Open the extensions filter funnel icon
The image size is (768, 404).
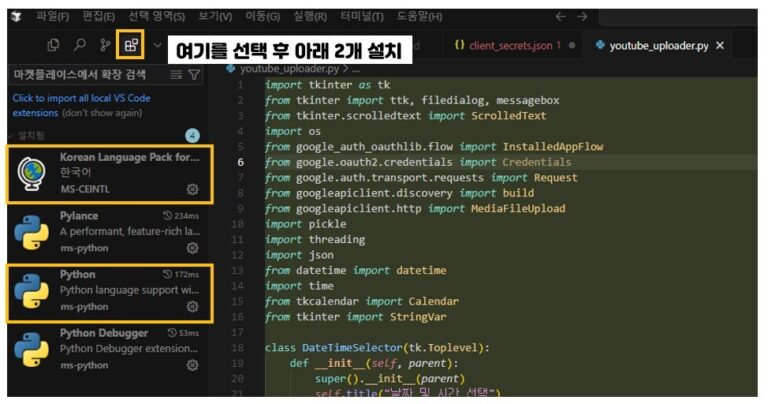tap(194, 74)
